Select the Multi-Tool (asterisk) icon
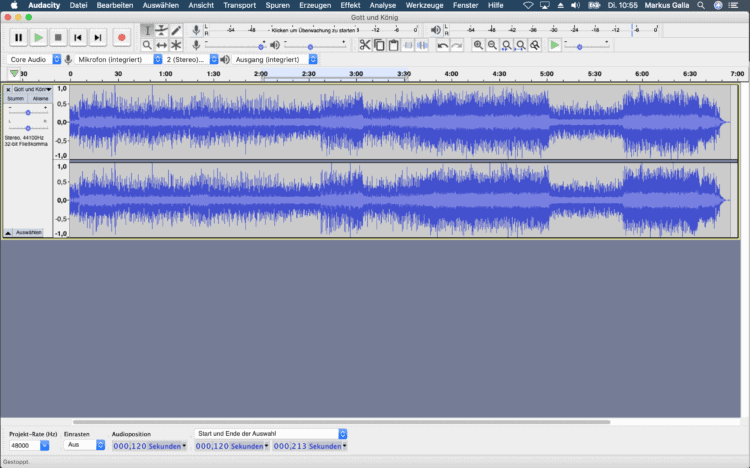This screenshot has width=750, height=468. 176,45
